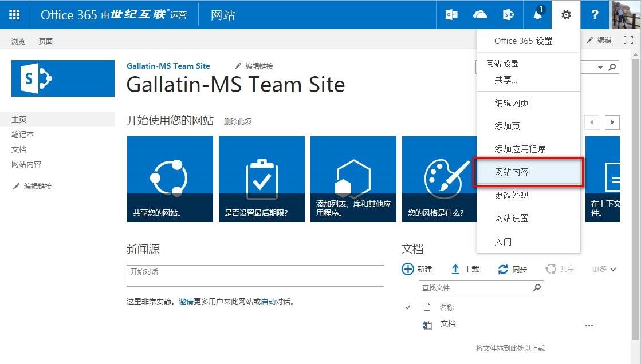Select 共享... in settings menu
The image size is (641, 364).
[x=506, y=80]
